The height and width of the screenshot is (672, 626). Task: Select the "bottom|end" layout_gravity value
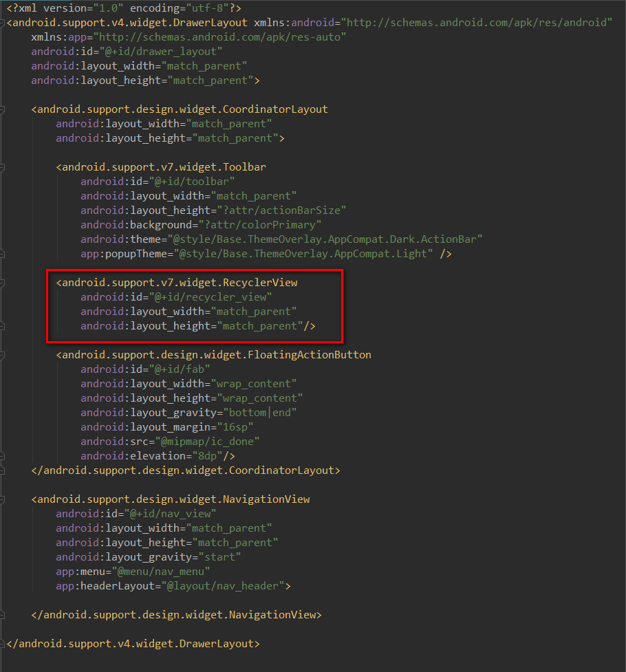pos(260,413)
